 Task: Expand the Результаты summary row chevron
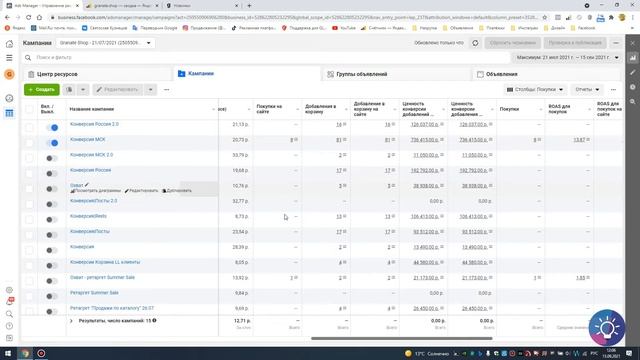pyautogui.click(x=71, y=321)
